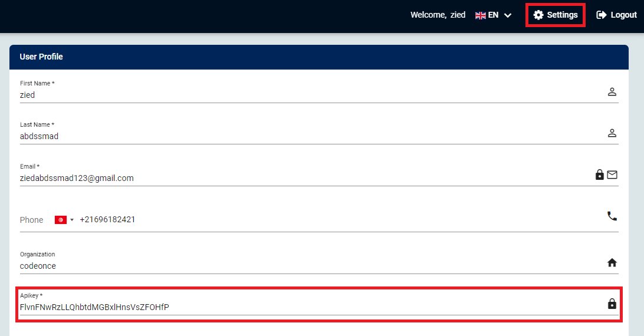
Task: Click lock icon in Email field
Action: [600, 174]
